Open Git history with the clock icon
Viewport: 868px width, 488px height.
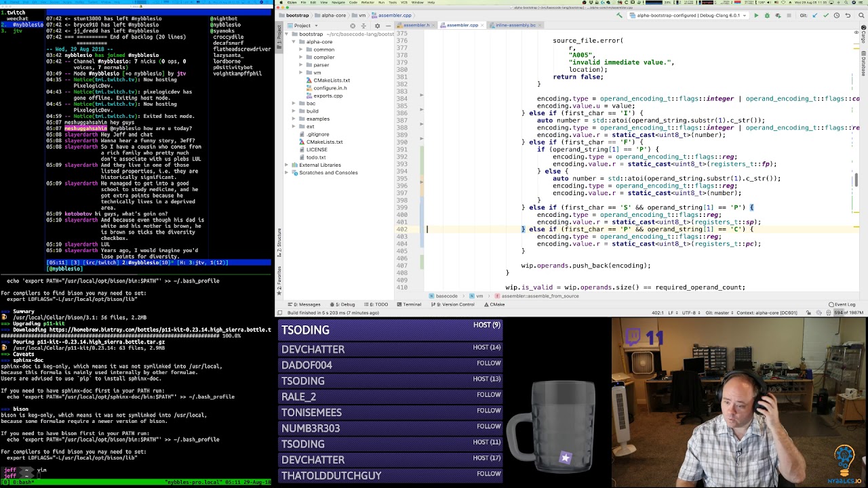pos(837,16)
